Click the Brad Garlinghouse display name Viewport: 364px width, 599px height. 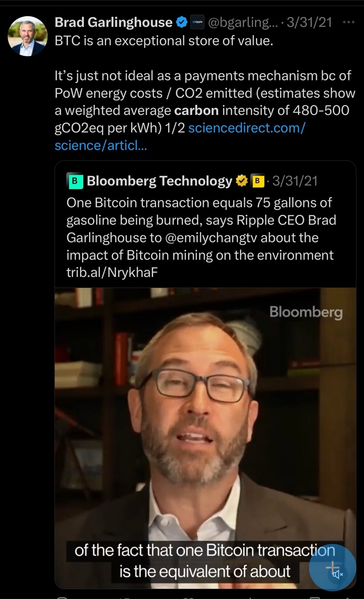coord(113,23)
